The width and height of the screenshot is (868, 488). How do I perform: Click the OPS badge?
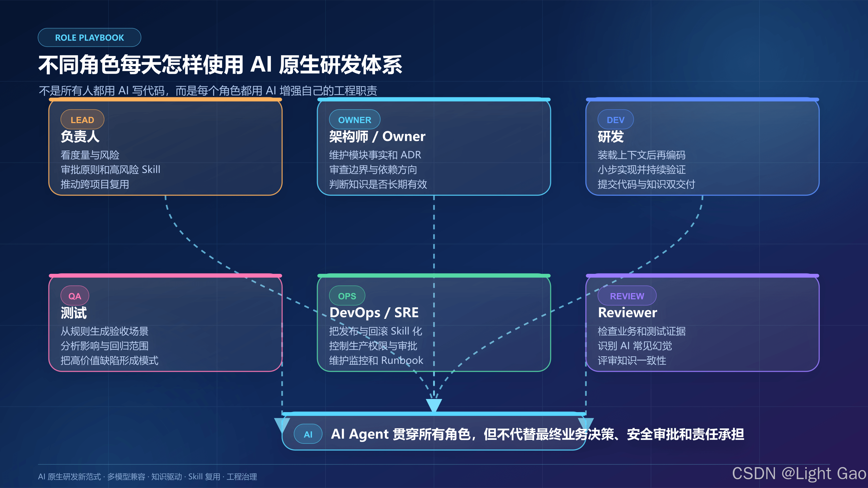(x=347, y=296)
